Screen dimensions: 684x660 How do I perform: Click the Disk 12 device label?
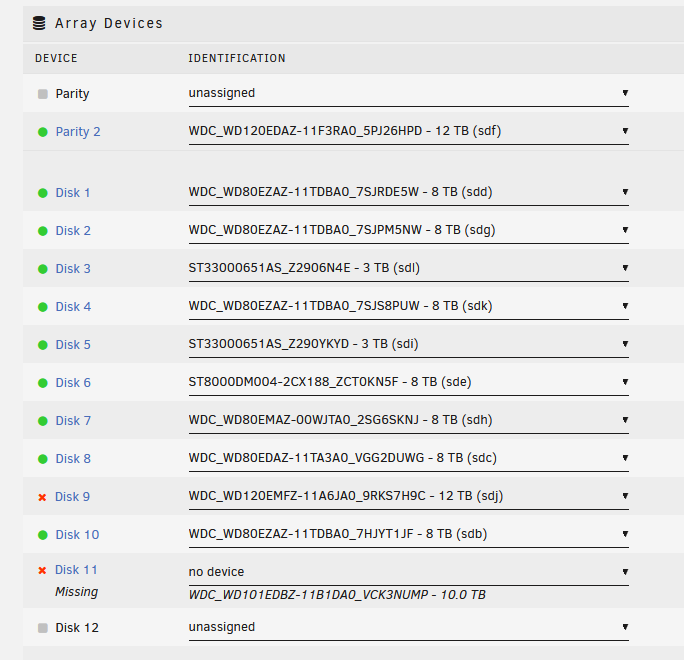[77, 628]
